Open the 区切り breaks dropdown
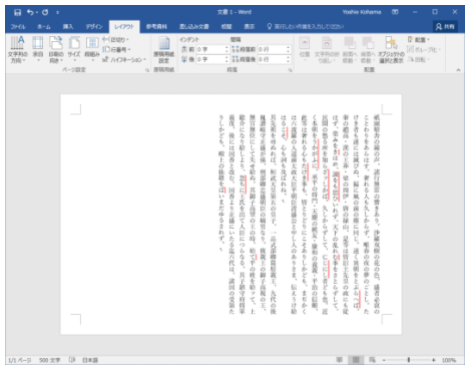 [116, 40]
